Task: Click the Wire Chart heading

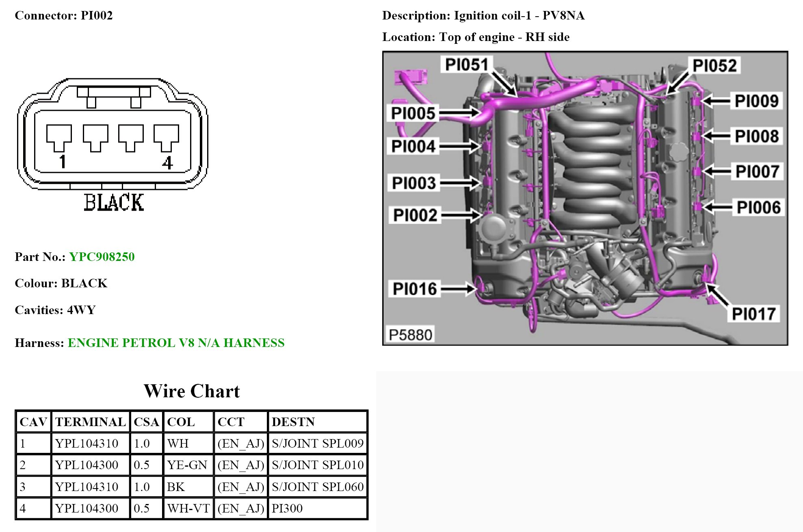Action: [x=192, y=391]
